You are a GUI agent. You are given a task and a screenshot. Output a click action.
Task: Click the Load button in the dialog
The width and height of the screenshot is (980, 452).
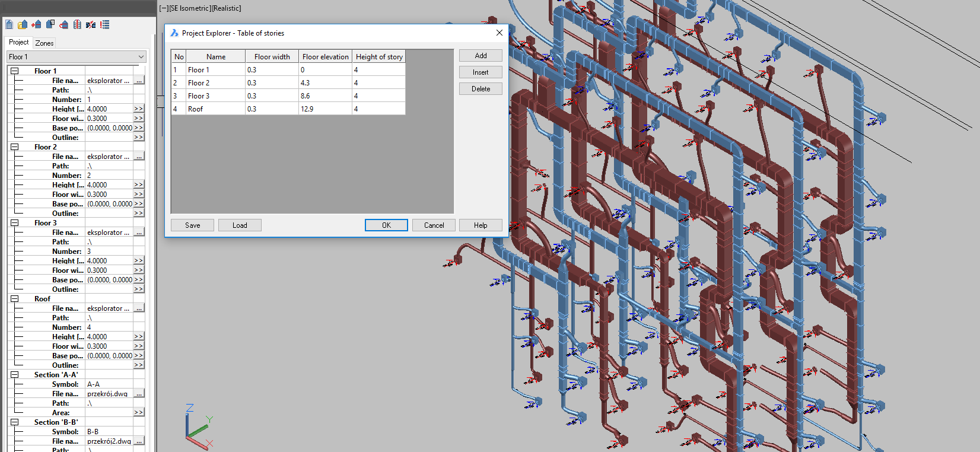pos(240,225)
